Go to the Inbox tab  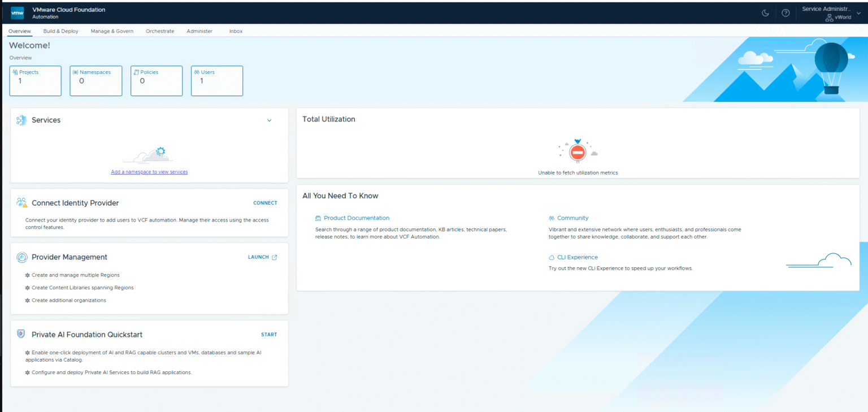click(x=236, y=31)
